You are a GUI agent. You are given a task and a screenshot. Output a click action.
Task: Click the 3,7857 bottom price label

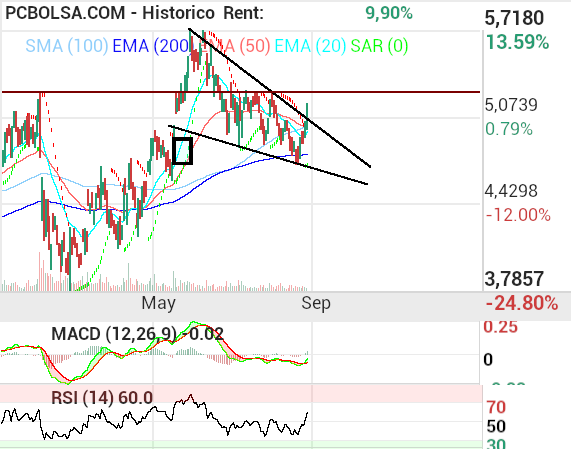pos(514,279)
